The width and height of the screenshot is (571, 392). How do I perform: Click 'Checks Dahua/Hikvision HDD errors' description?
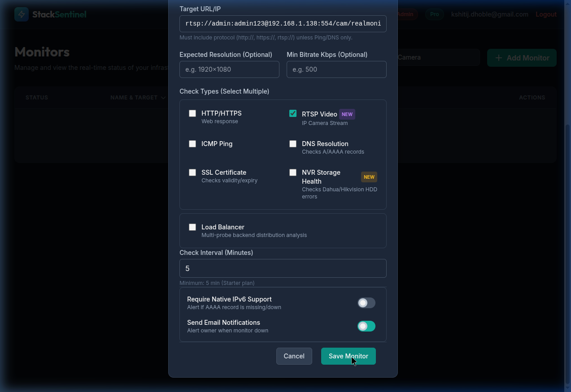[340, 193]
